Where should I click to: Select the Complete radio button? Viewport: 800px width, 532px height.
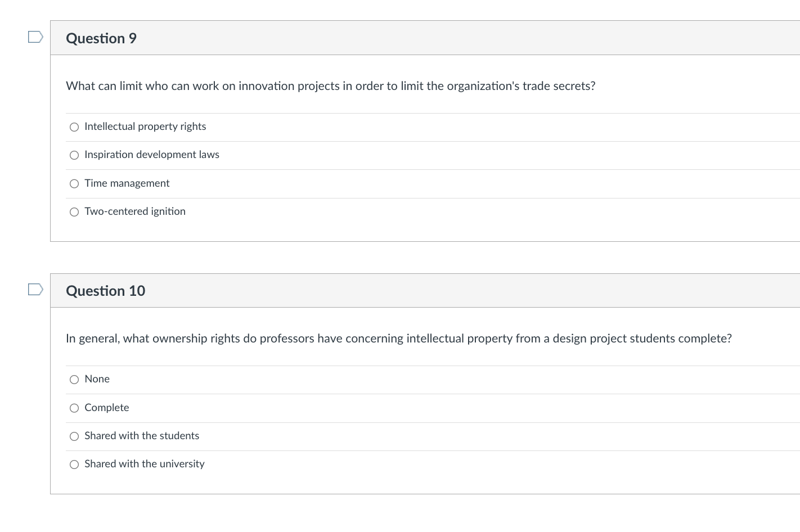click(74, 408)
